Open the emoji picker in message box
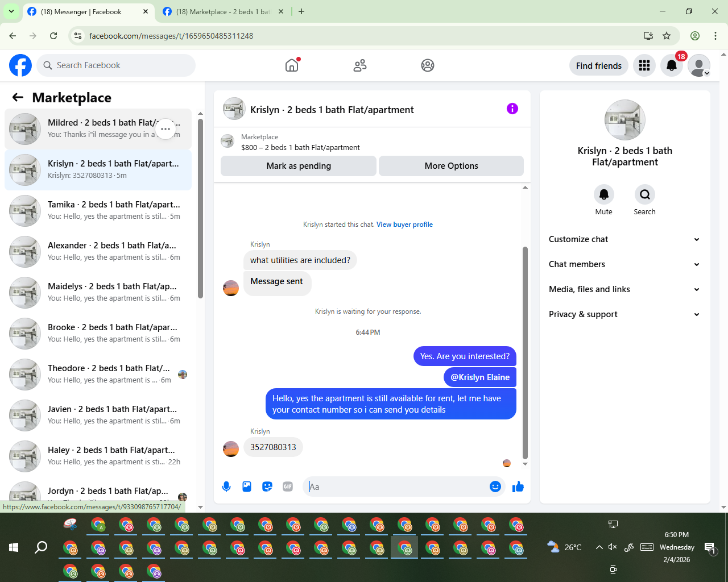The width and height of the screenshot is (728, 582). (495, 487)
